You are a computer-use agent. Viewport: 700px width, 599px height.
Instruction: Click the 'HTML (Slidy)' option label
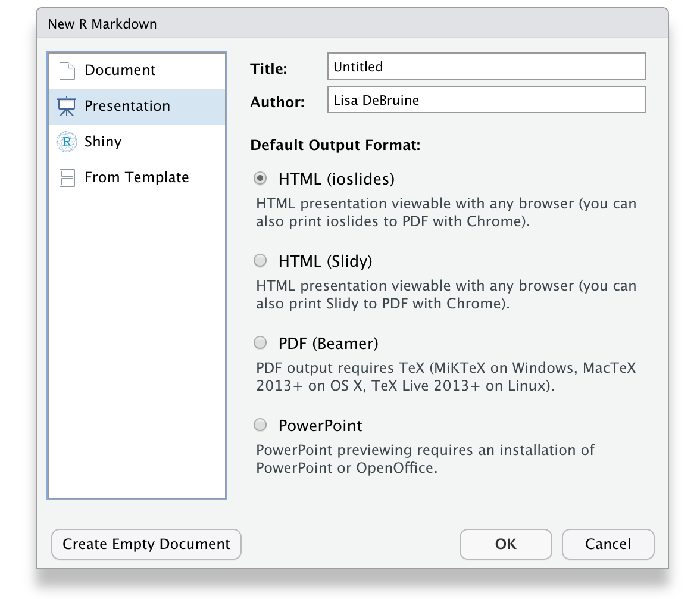[x=326, y=261]
